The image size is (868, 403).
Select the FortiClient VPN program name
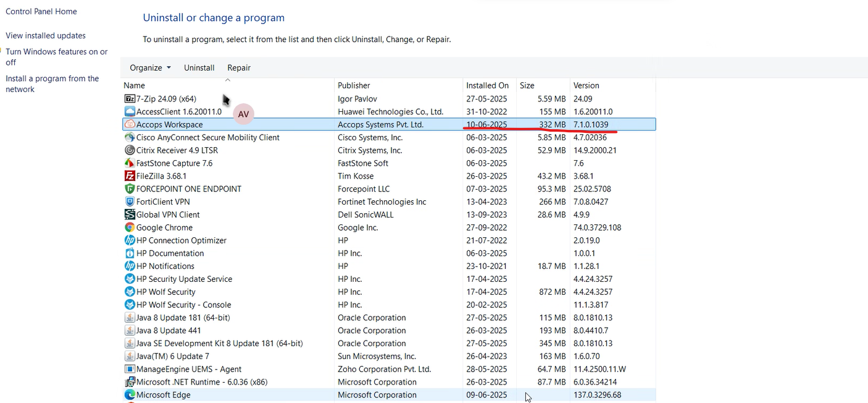click(163, 202)
